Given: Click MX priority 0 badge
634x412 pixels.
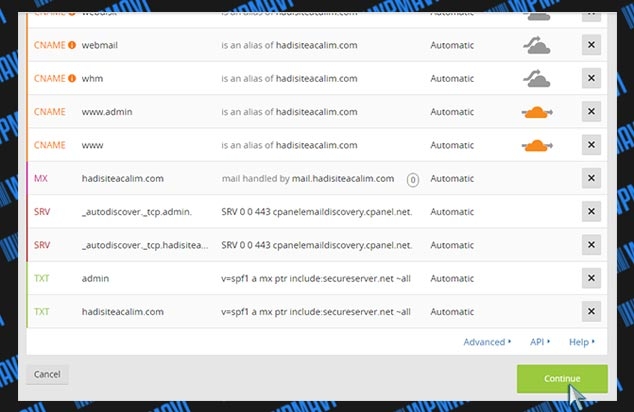Looking at the screenshot, I should pos(412,180).
